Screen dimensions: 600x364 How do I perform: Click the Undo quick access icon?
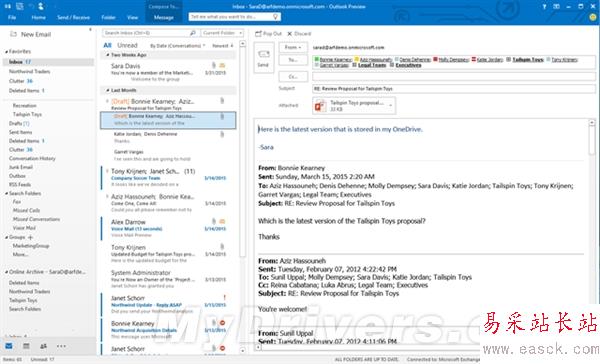pyautogui.click(x=31, y=6)
